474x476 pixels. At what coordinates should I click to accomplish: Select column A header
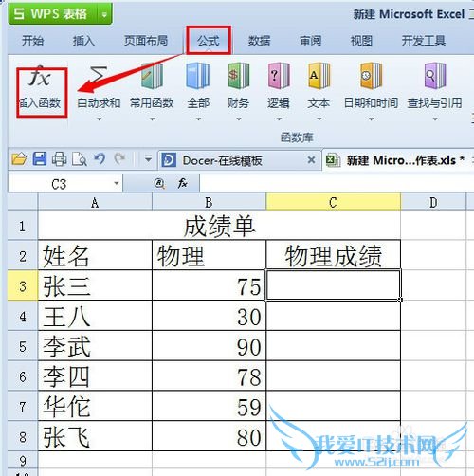pyautogui.click(x=95, y=202)
